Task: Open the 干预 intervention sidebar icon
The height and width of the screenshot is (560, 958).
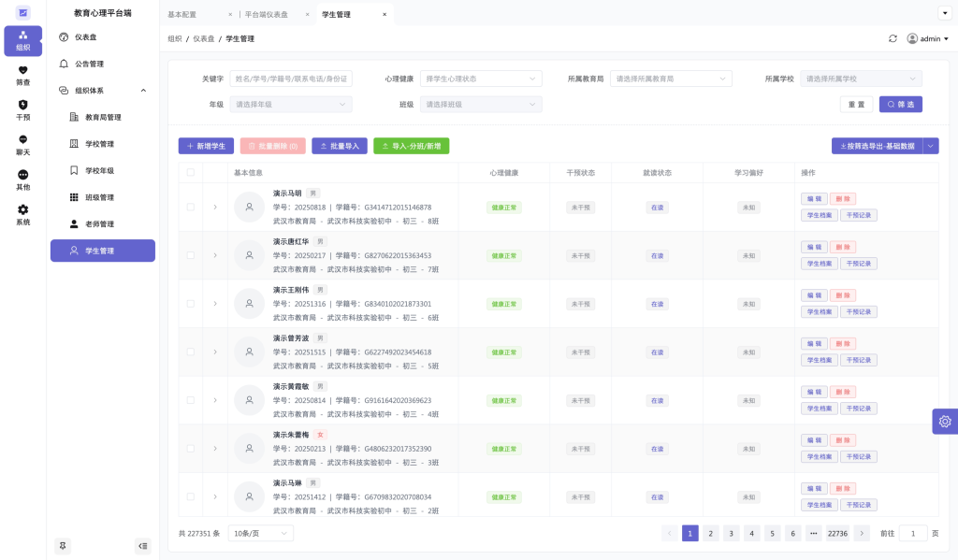Action: tap(22, 110)
